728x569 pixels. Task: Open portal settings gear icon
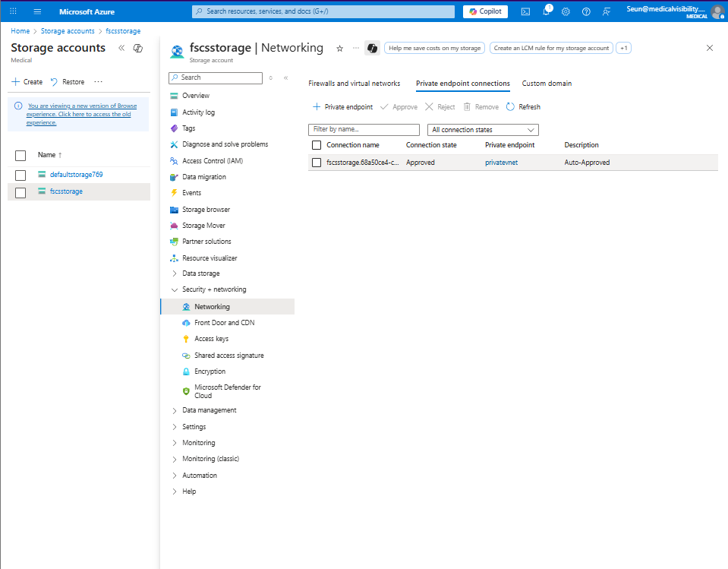566,11
